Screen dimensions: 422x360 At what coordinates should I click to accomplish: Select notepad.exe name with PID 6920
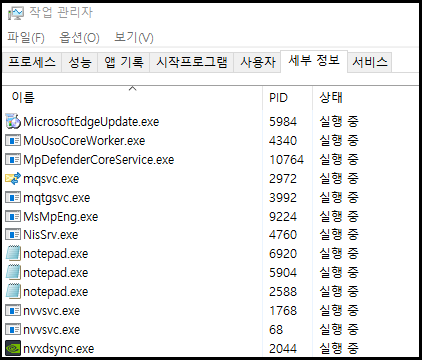(x=56, y=254)
